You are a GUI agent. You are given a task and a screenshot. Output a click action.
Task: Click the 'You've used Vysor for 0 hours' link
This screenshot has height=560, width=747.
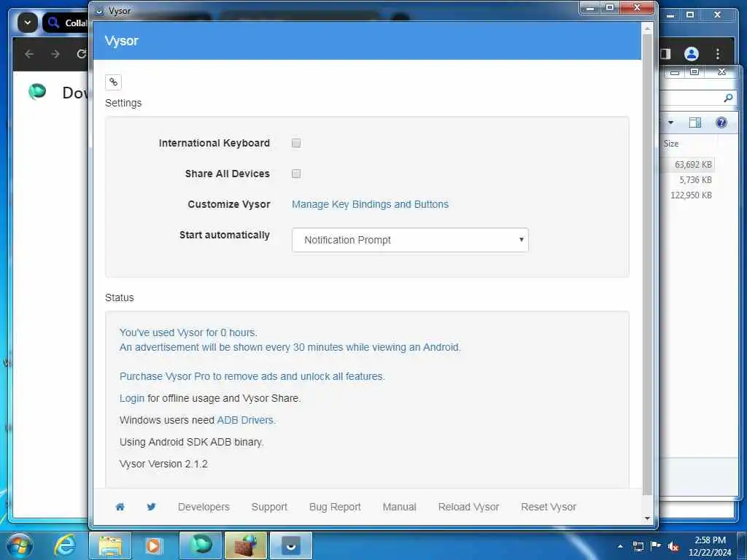(x=188, y=332)
